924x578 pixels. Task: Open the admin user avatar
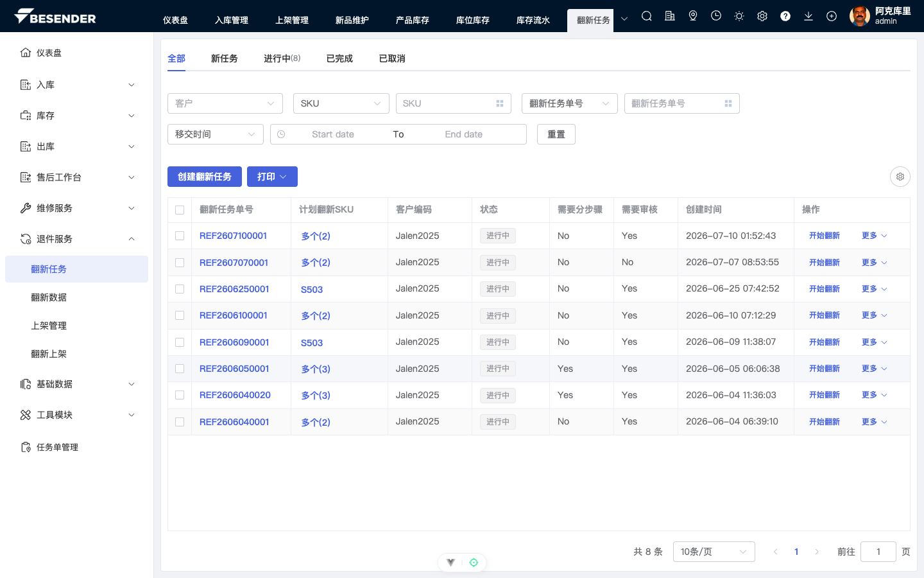(860, 16)
